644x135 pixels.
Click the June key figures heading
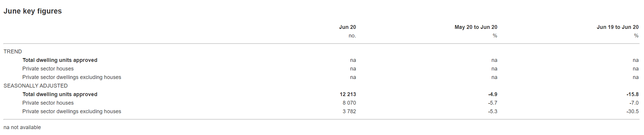click(x=32, y=11)
